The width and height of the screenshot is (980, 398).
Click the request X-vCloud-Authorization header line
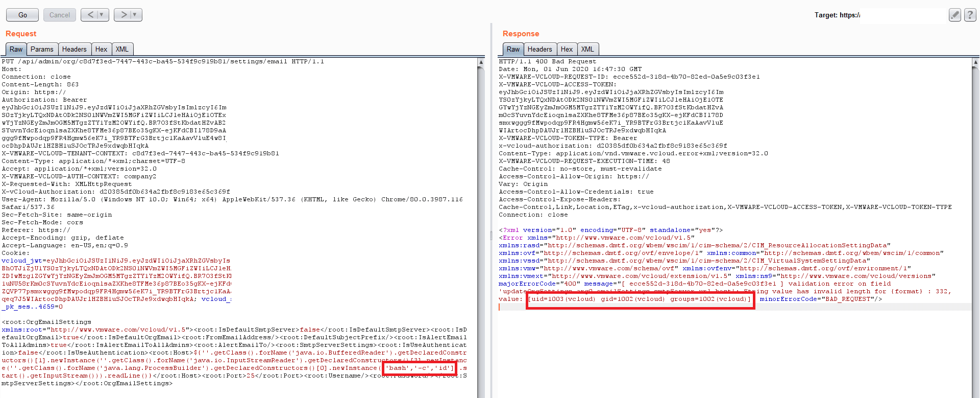point(116,192)
